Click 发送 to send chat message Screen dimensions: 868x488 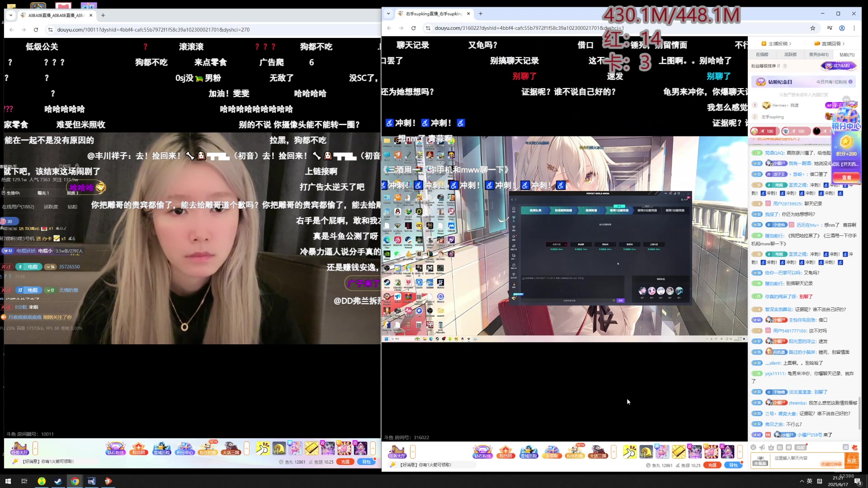[852, 460]
